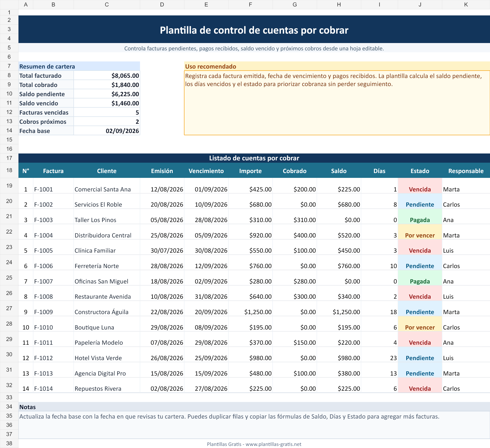Select emisión 02/08/2026 for F-1014
490x448 pixels.
[162, 385]
